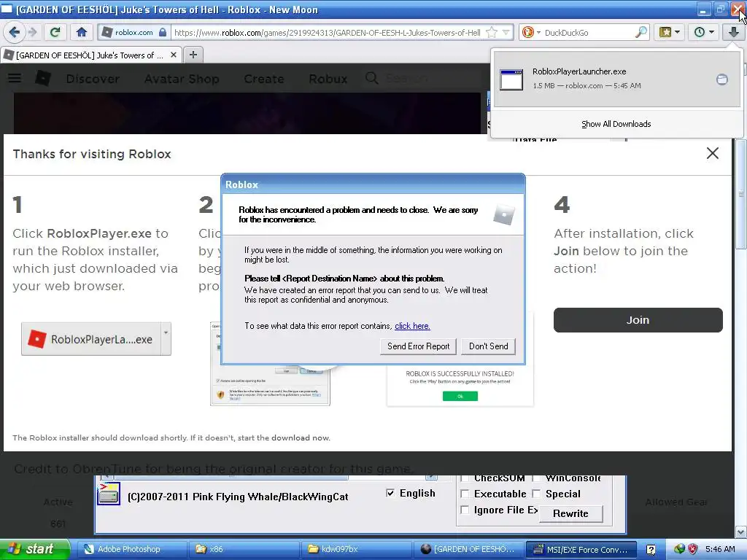Click the RobloxPlayerLa....exe download button
Screen dimensions: 747x560
(90, 339)
